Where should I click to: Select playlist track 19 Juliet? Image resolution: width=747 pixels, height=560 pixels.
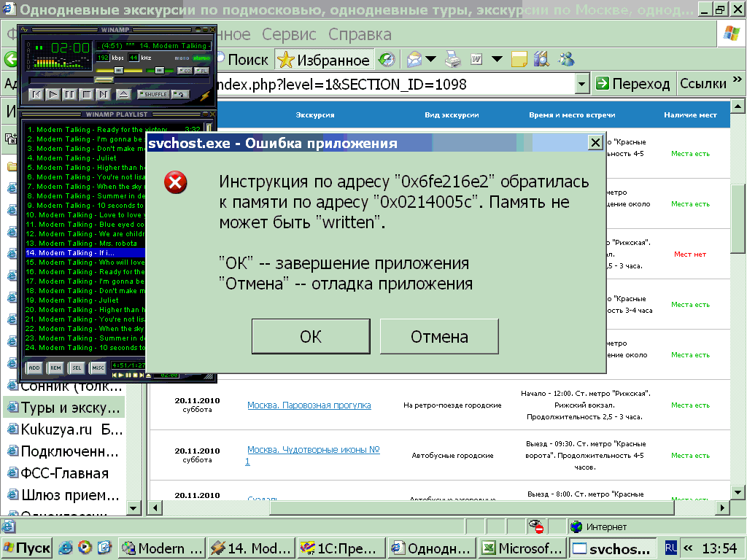(x=85, y=300)
